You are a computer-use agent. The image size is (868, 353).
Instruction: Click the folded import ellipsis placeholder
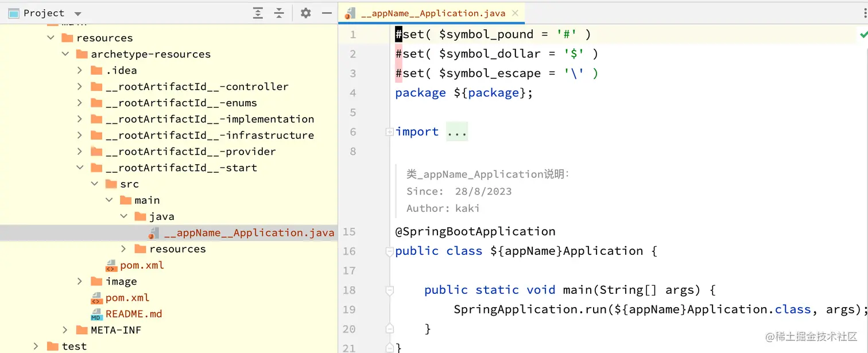(457, 132)
